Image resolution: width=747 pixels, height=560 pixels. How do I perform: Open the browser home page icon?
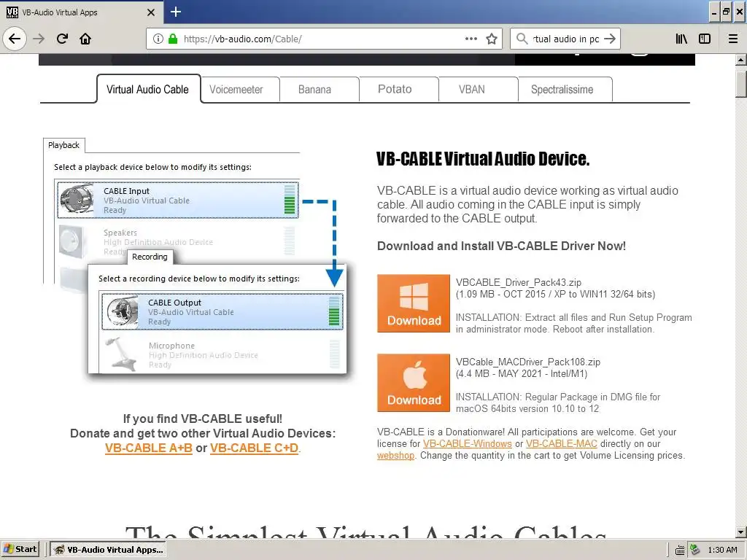pos(85,39)
